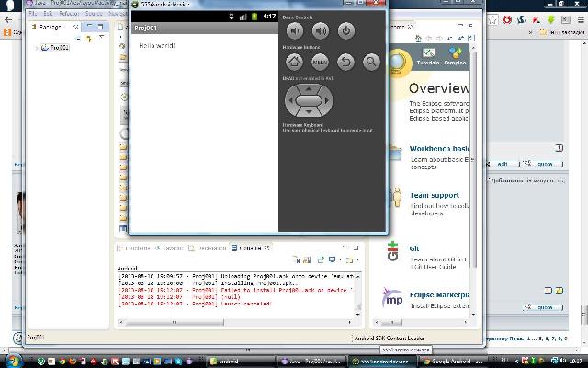Viewport: 588px width, 368px height.
Task: Click Kaspersky K browser extension icon
Action: (x=536, y=20)
